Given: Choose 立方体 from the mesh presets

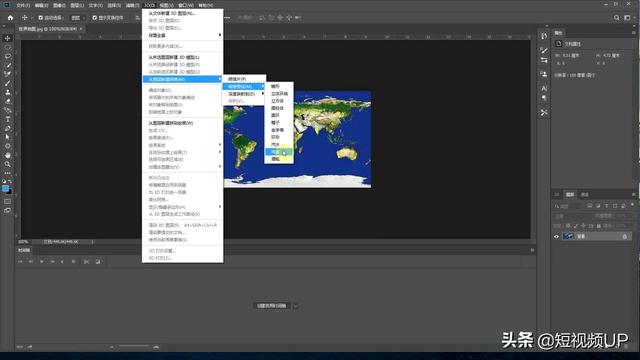Looking at the screenshot, I should [x=279, y=101].
